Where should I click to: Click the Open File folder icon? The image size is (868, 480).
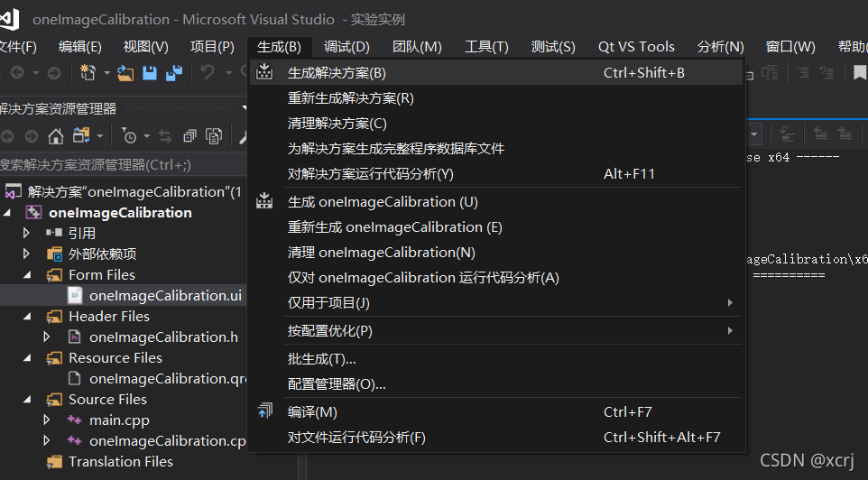tap(125, 72)
